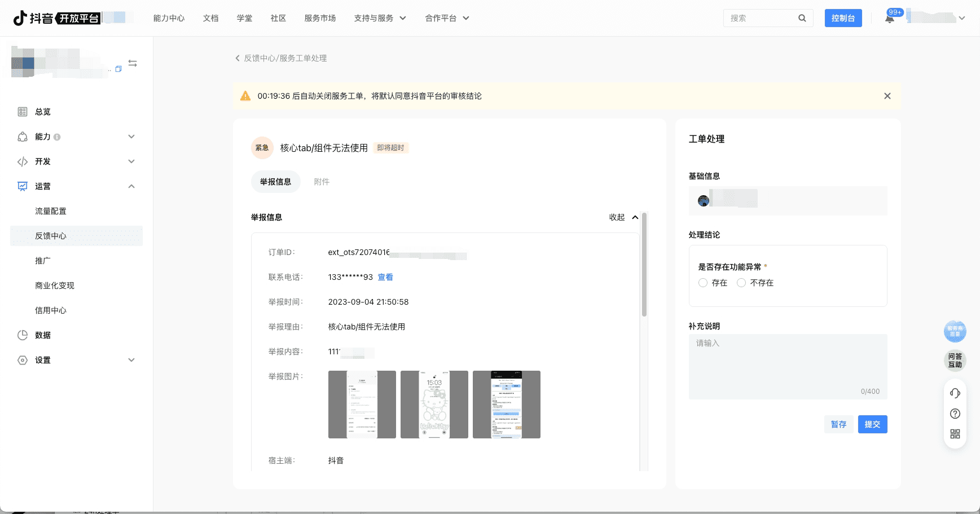The image size is (980, 514).
Task: Click the 控制台 button
Action: (843, 18)
